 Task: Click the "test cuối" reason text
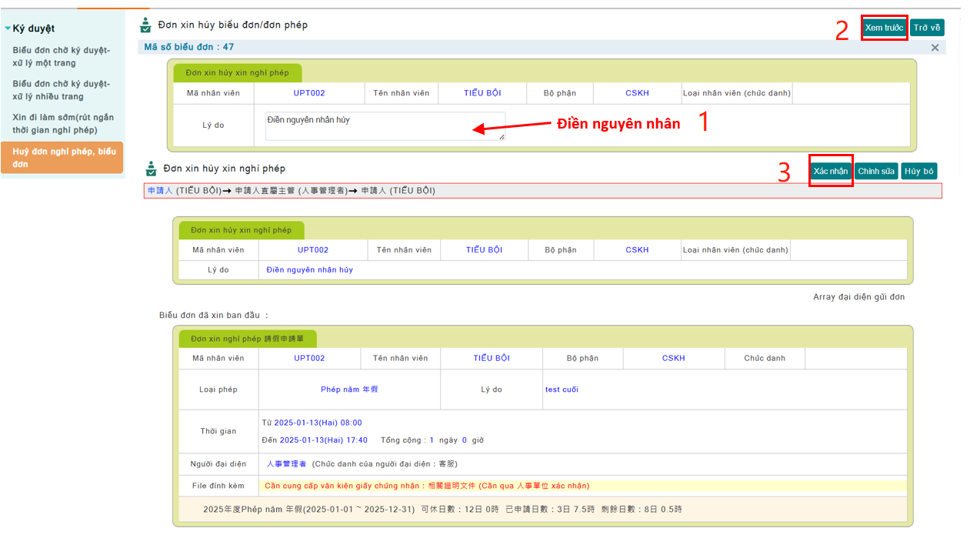562,390
